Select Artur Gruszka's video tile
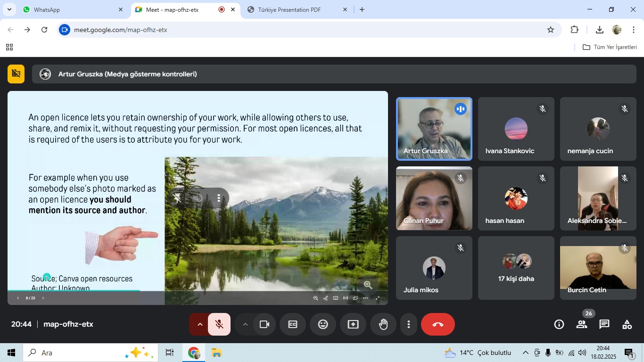This screenshot has width=644, height=362. [434, 129]
